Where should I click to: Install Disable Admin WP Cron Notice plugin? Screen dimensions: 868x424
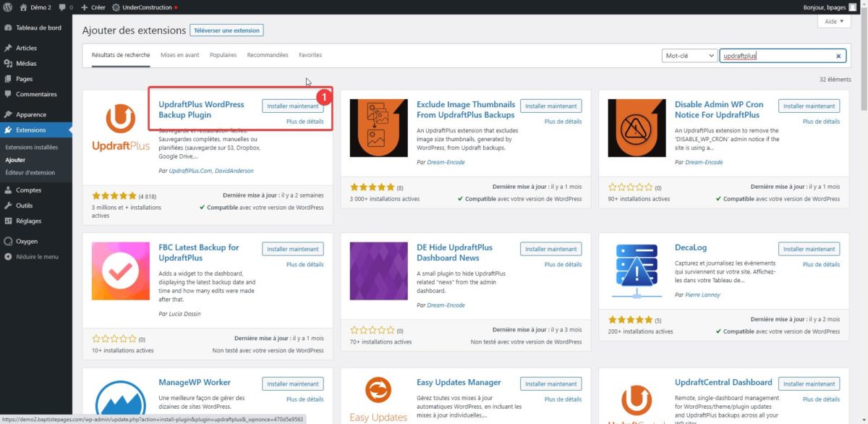[x=809, y=106]
